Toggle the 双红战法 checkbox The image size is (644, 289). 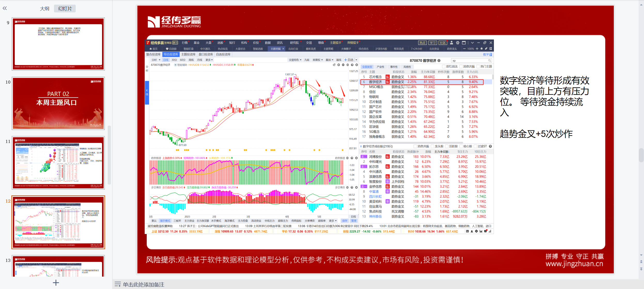point(444,67)
